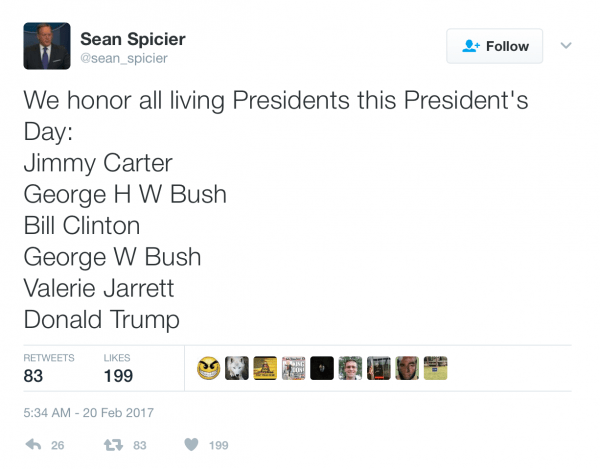Screen dimensions: 600x469
Task: Open the smiling man liker avatar
Action: tap(350, 368)
